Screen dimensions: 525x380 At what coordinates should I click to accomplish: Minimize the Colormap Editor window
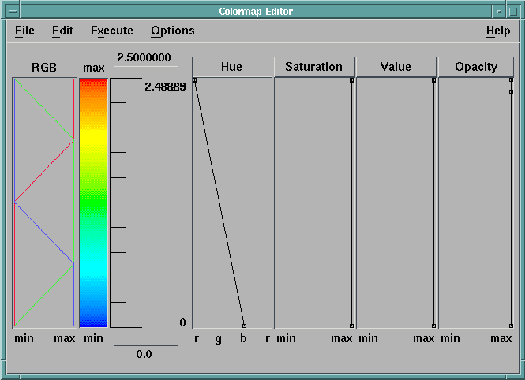click(499, 12)
